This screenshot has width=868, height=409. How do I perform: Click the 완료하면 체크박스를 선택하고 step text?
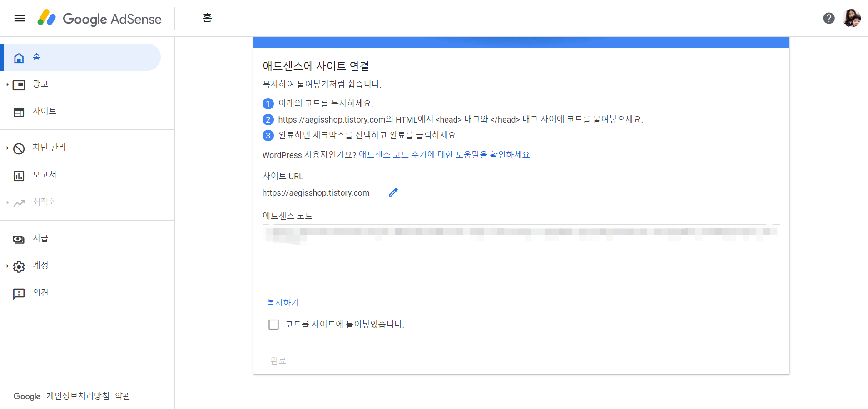coord(368,135)
